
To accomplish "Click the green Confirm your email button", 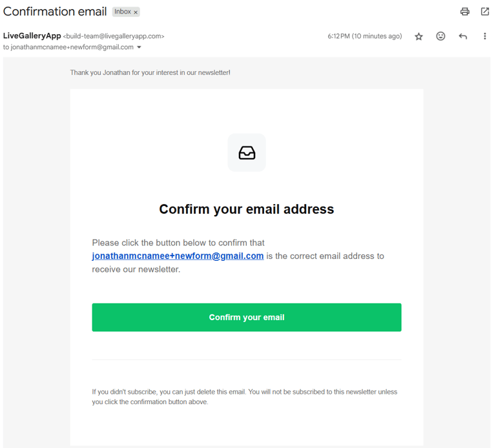I will tap(247, 318).
